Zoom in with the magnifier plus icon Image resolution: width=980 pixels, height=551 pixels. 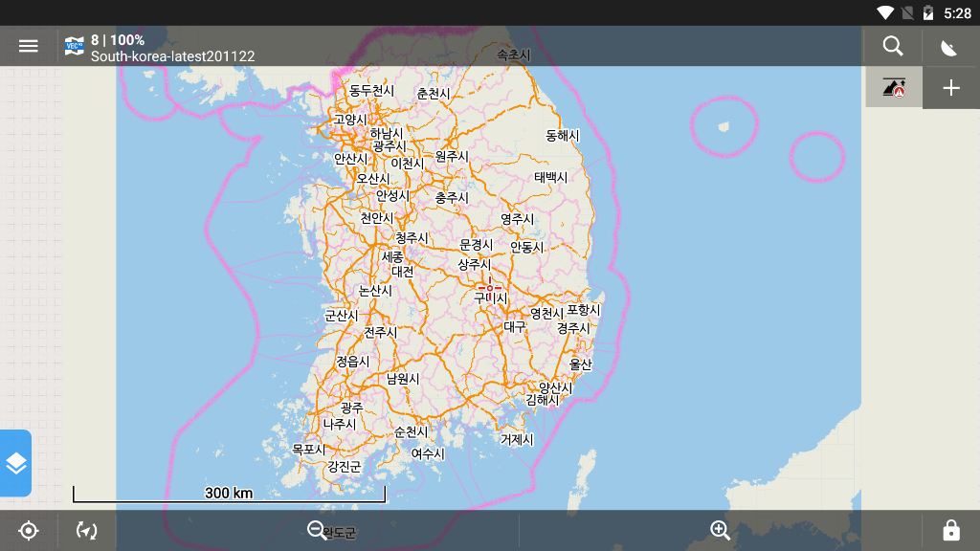720,530
